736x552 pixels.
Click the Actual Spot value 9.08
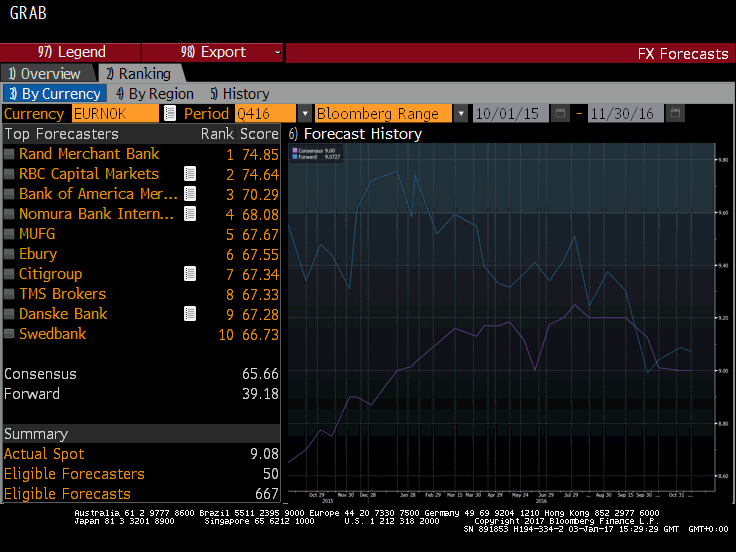(264, 454)
